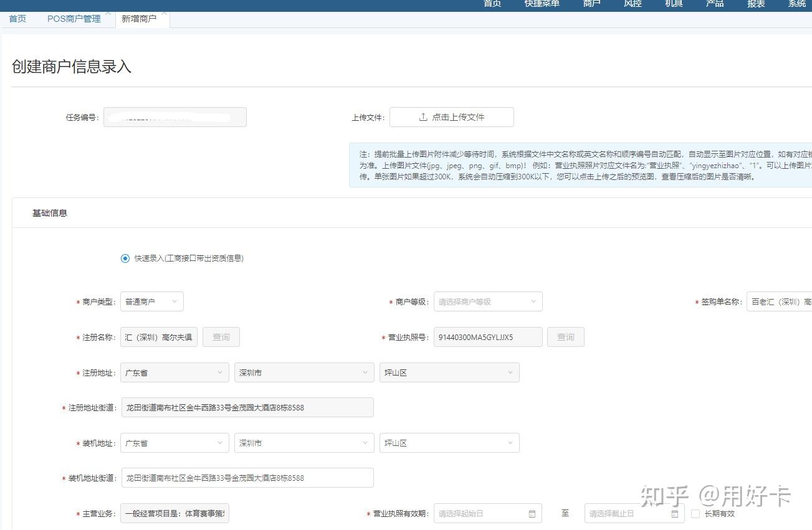Click the calendar icon in the 请选择截止日 field
812x530 pixels.
[x=675, y=514]
